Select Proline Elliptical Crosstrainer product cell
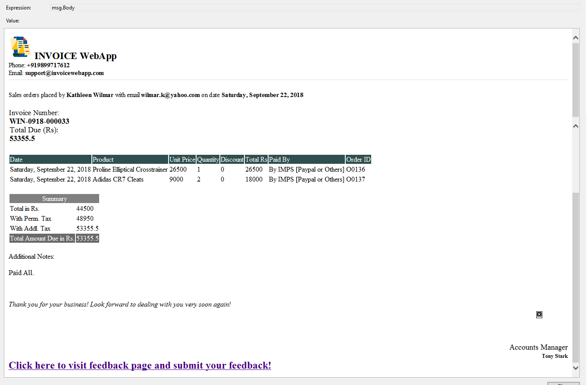Screen dimensions: 588x385 tap(130, 169)
